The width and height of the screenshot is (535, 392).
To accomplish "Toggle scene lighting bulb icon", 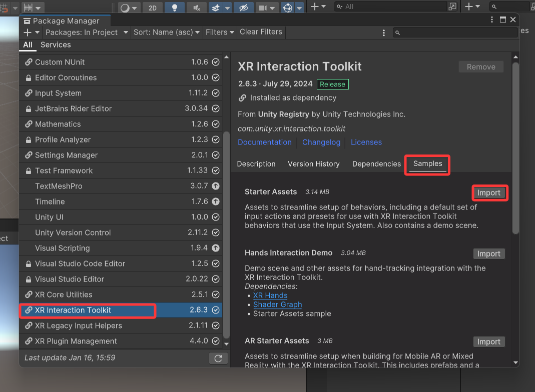I will (x=174, y=7).
